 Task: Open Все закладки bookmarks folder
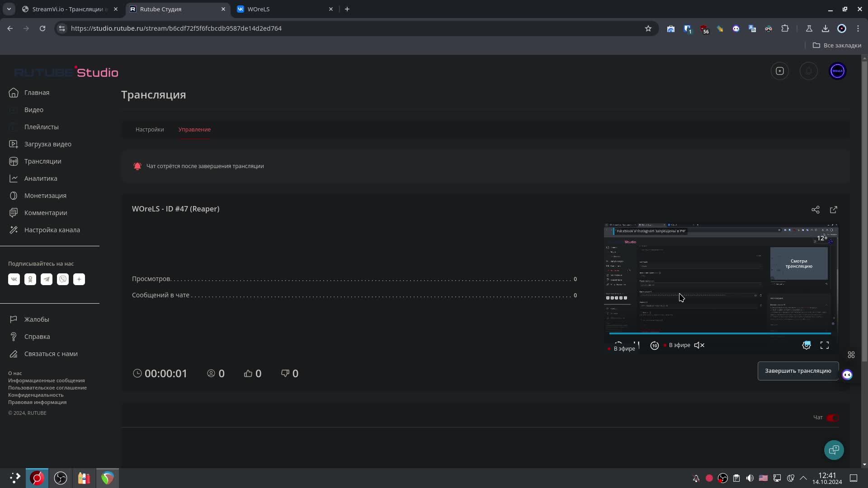837,45
